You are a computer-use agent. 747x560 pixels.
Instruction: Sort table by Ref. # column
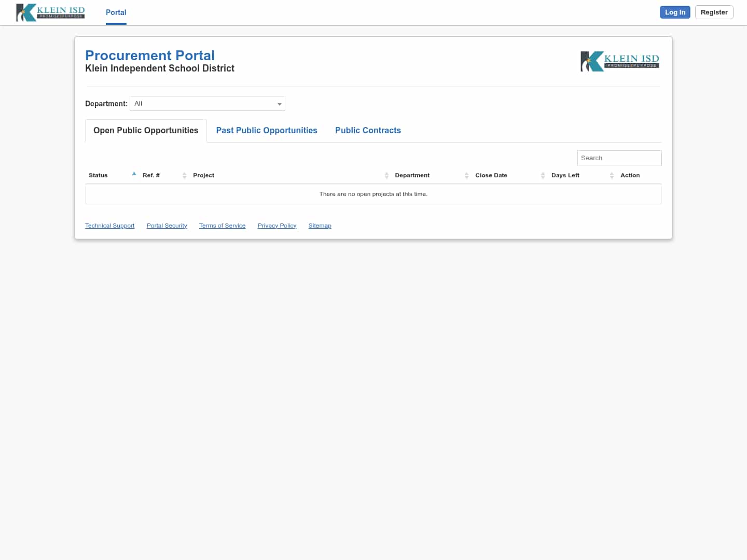[x=164, y=175]
